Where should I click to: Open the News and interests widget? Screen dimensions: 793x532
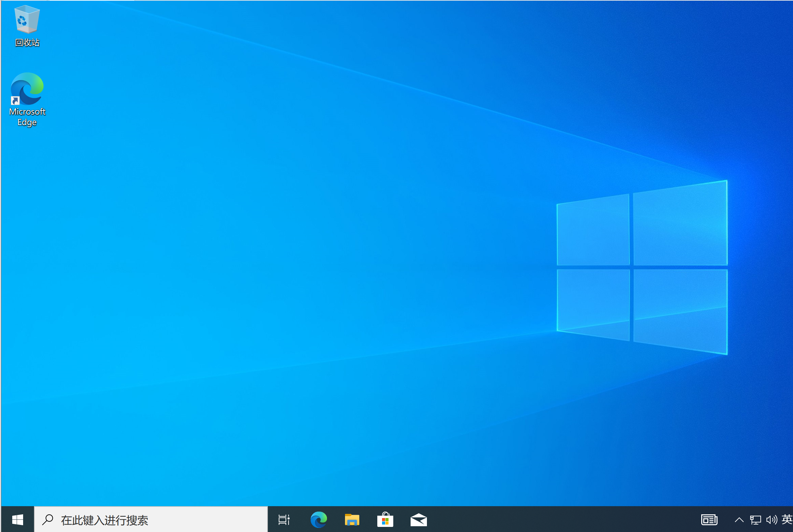point(709,519)
